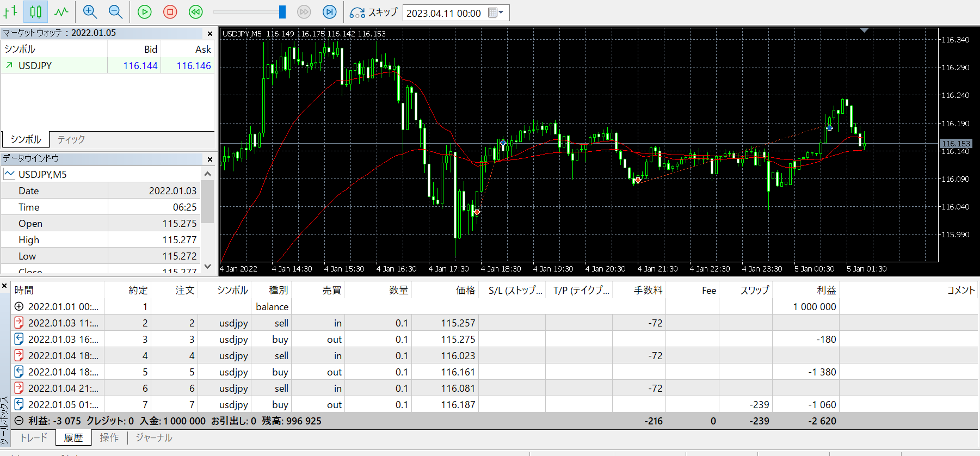980x456 pixels.
Task: Click the Date value 2022.01.03
Action: click(x=173, y=191)
